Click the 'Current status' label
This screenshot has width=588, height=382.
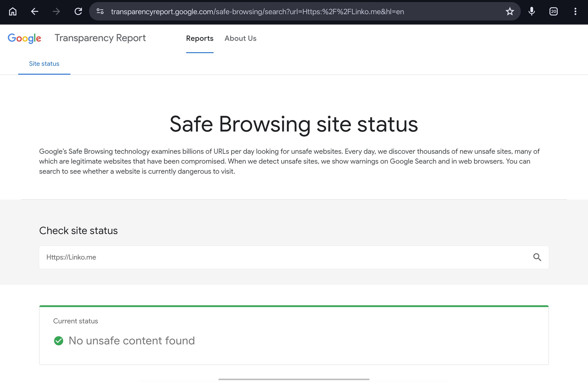[76, 321]
